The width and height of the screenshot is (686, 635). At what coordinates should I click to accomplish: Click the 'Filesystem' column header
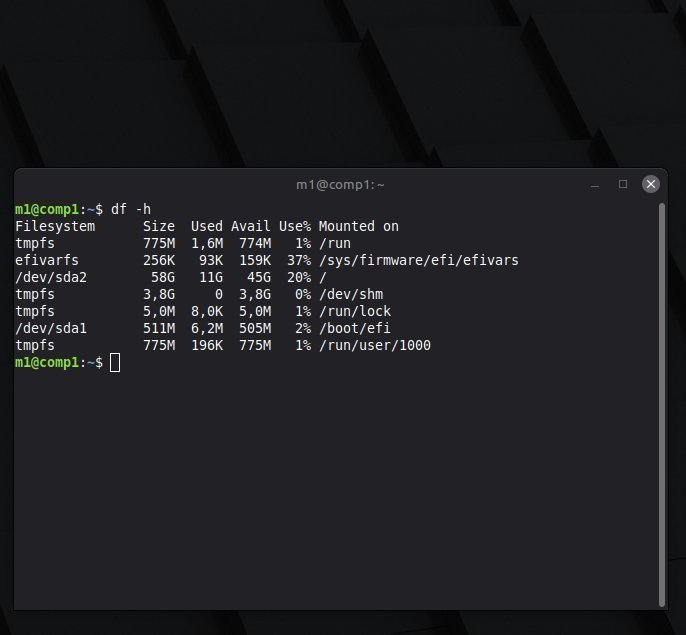[55, 226]
